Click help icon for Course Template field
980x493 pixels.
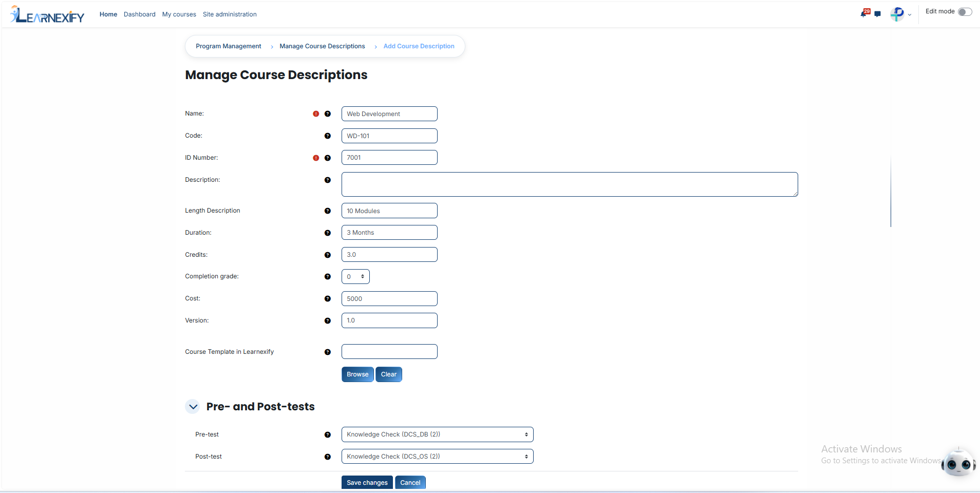click(328, 352)
